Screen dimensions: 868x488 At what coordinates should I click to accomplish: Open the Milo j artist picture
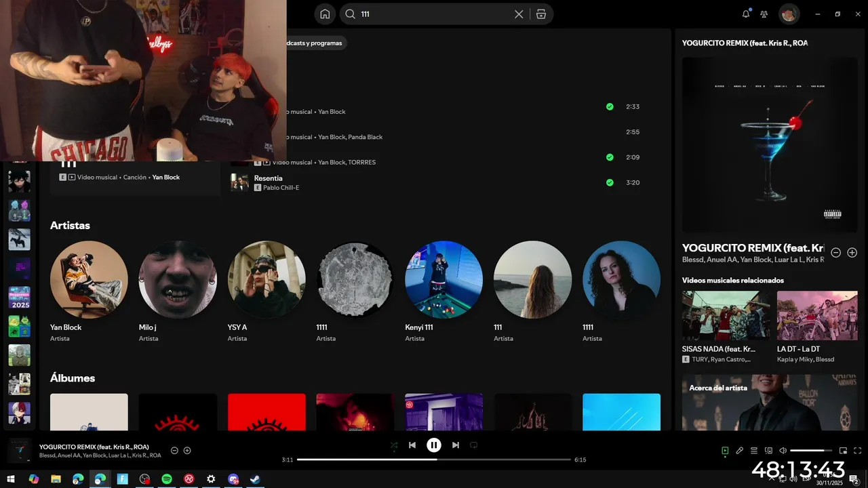[x=178, y=280]
